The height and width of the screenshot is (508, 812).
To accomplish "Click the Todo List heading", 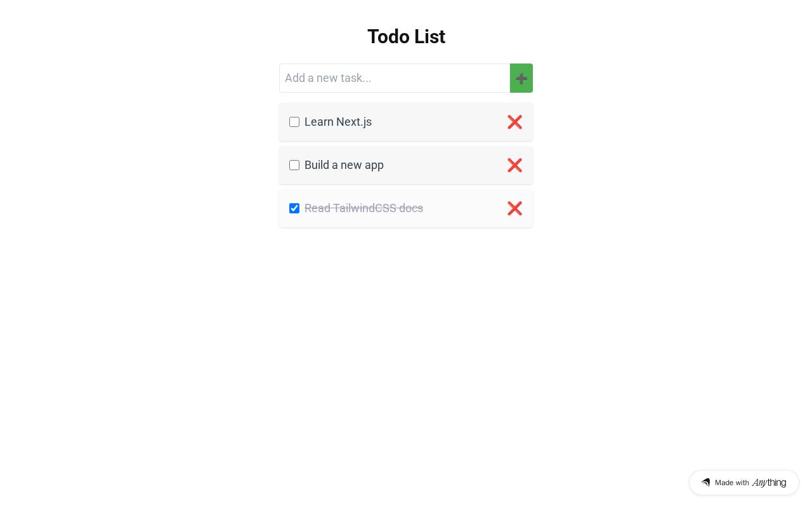I will (406, 37).
